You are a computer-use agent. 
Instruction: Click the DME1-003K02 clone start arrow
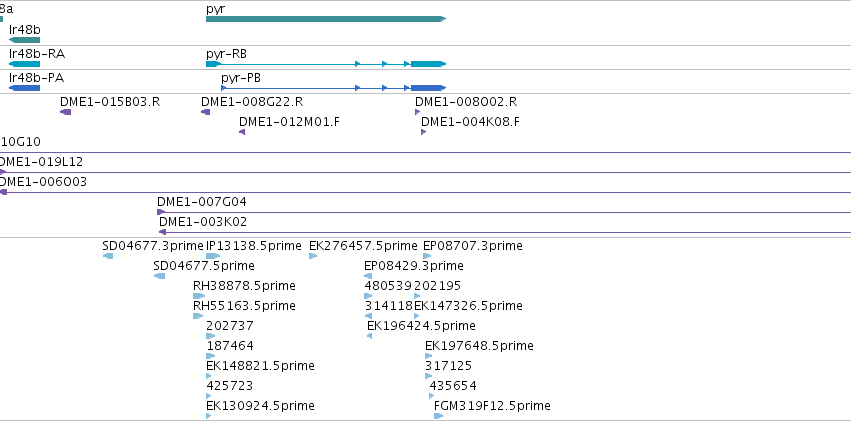click(162, 232)
